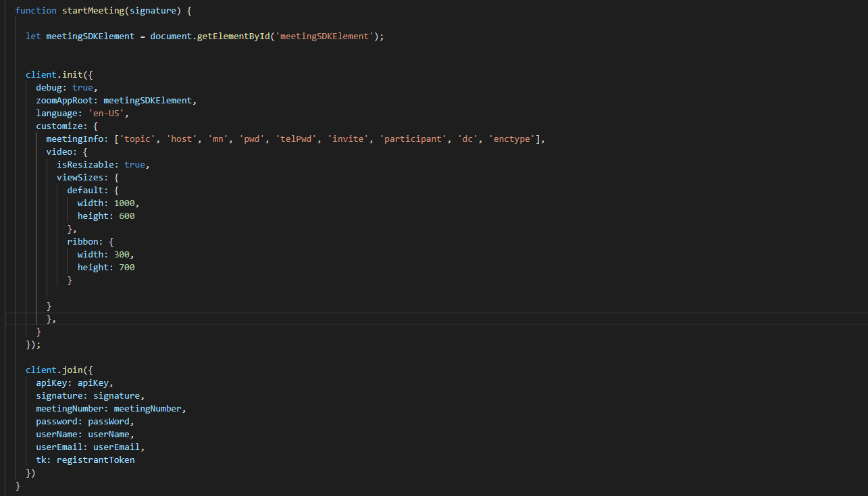Image resolution: width=868 pixels, height=496 pixels.
Task: Click the "language" property key
Action: click(x=57, y=114)
